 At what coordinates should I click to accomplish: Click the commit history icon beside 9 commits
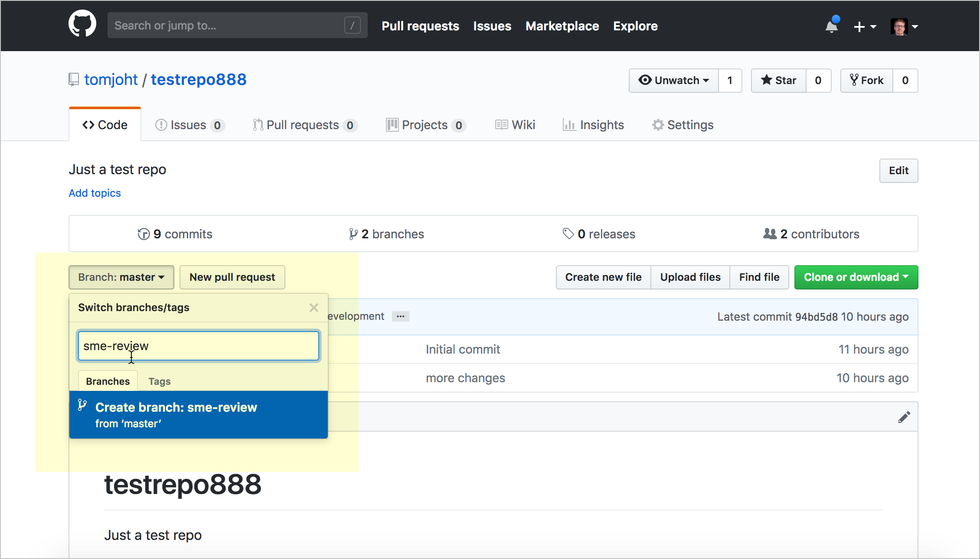143,234
